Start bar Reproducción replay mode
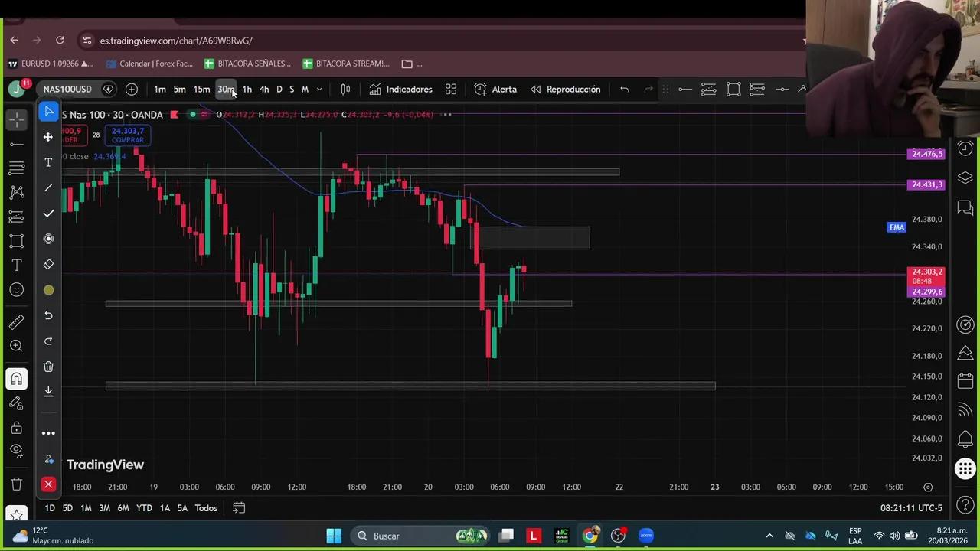The image size is (980, 551). [565, 90]
